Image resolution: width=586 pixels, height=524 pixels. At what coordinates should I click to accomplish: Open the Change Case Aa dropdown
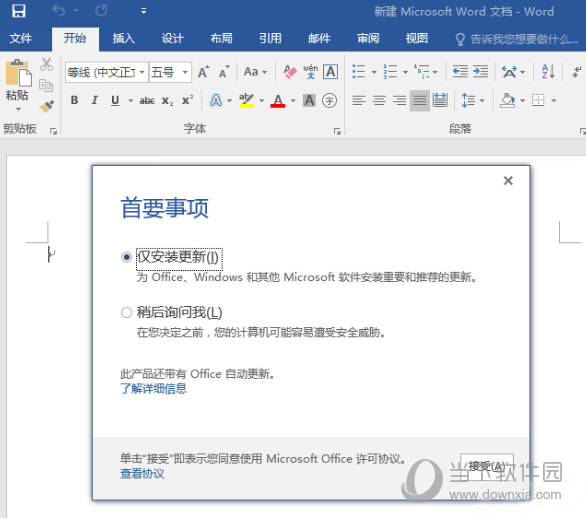[255, 72]
